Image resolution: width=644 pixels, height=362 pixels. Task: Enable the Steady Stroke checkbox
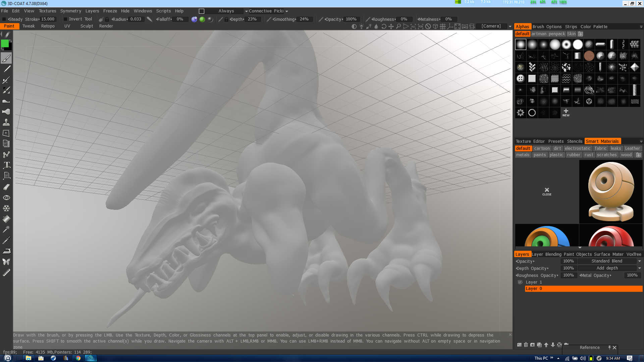(x=4, y=19)
